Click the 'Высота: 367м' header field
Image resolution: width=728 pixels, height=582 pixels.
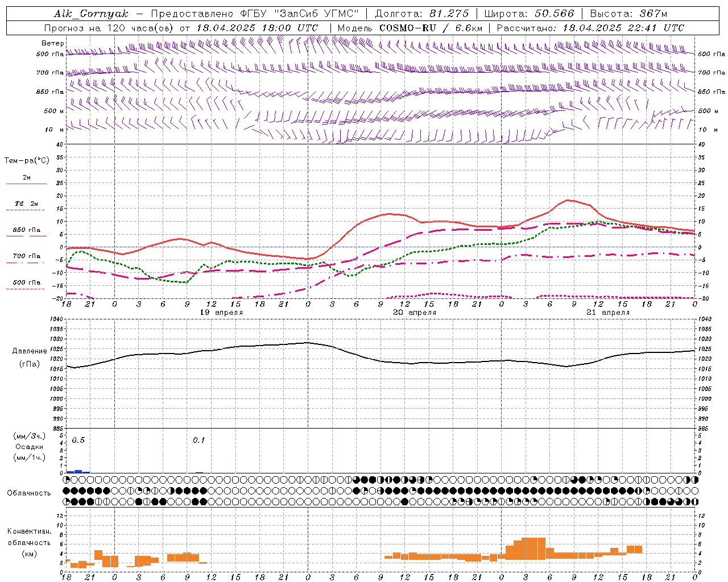628,14
